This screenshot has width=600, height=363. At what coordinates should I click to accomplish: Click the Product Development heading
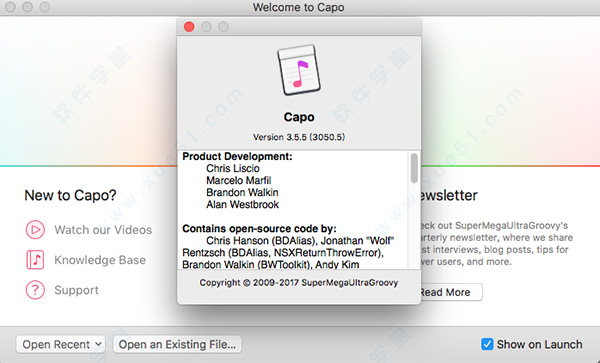(237, 156)
